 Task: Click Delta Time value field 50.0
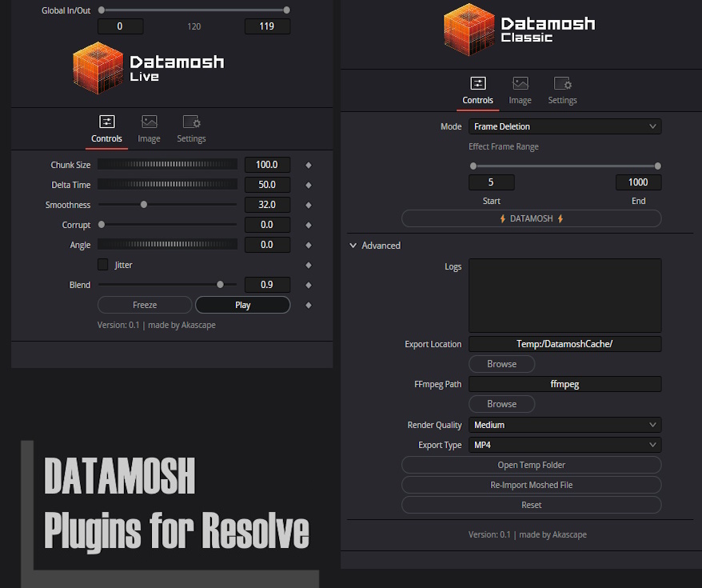click(267, 185)
